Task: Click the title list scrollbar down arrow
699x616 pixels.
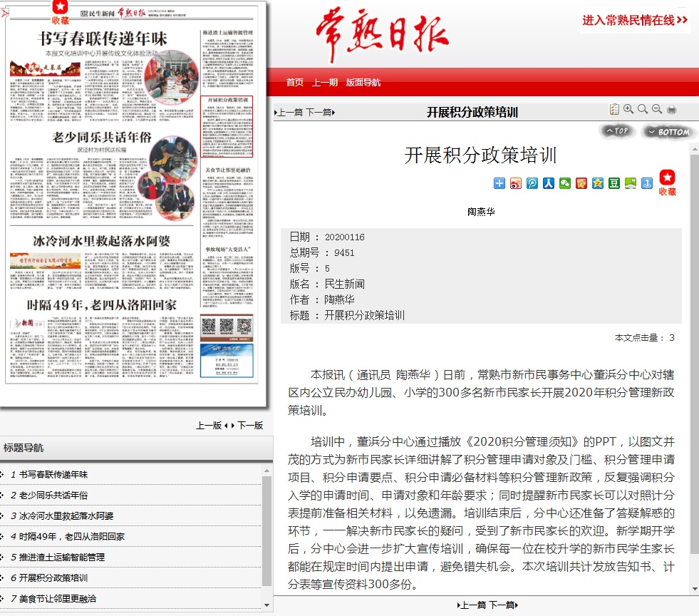Action: tap(266, 605)
